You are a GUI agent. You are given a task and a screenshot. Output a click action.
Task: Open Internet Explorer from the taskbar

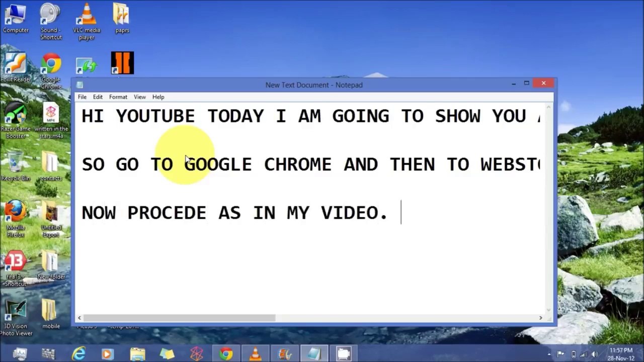click(x=78, y=353)
